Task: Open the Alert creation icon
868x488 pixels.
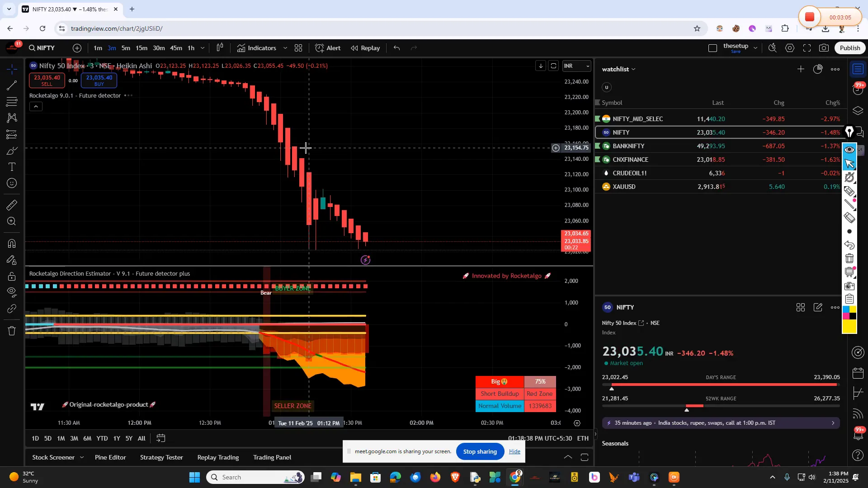Action: point(320,48)
